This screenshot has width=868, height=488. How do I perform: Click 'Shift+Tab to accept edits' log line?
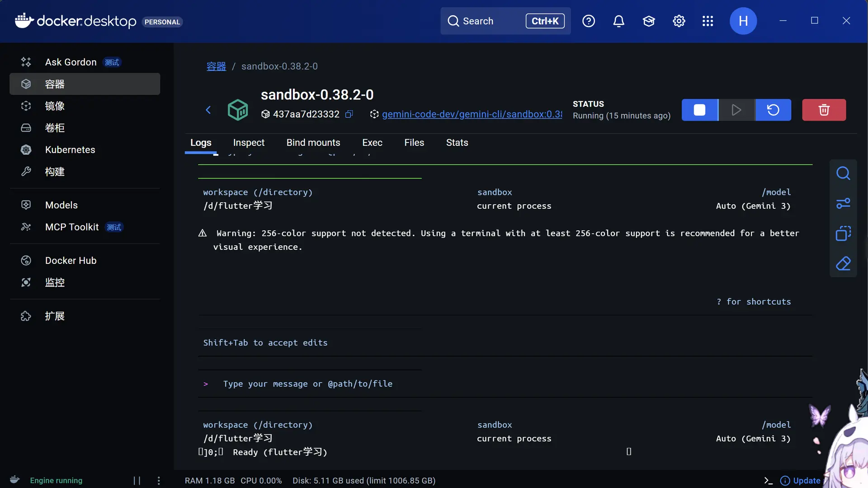(265, 343)
